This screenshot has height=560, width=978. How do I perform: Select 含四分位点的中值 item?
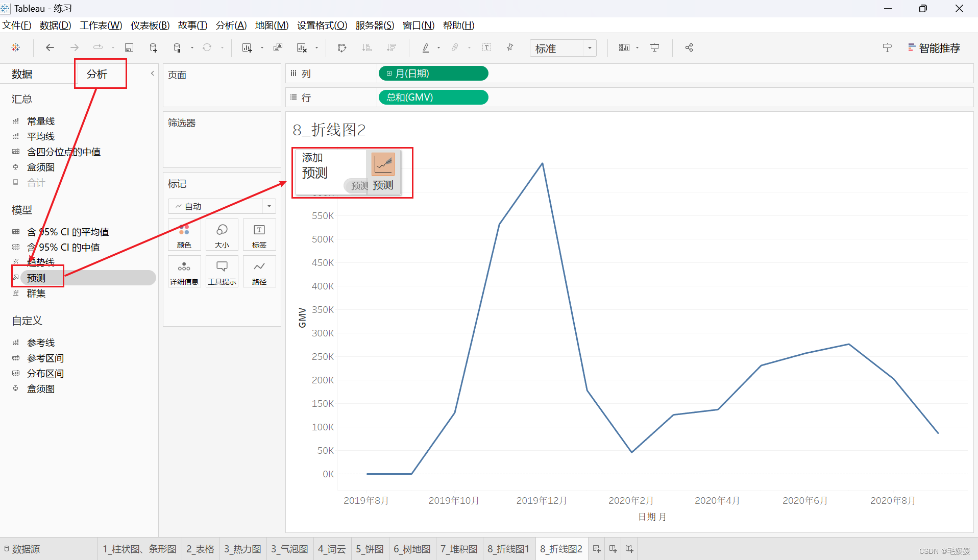point(64,152)
